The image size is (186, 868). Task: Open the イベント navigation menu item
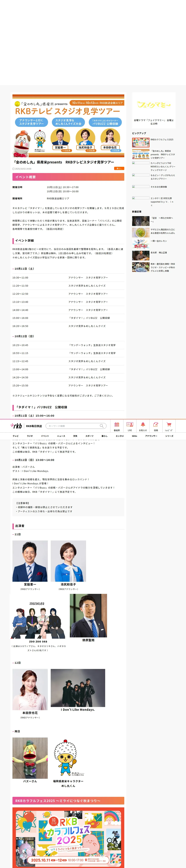point(45,436)
